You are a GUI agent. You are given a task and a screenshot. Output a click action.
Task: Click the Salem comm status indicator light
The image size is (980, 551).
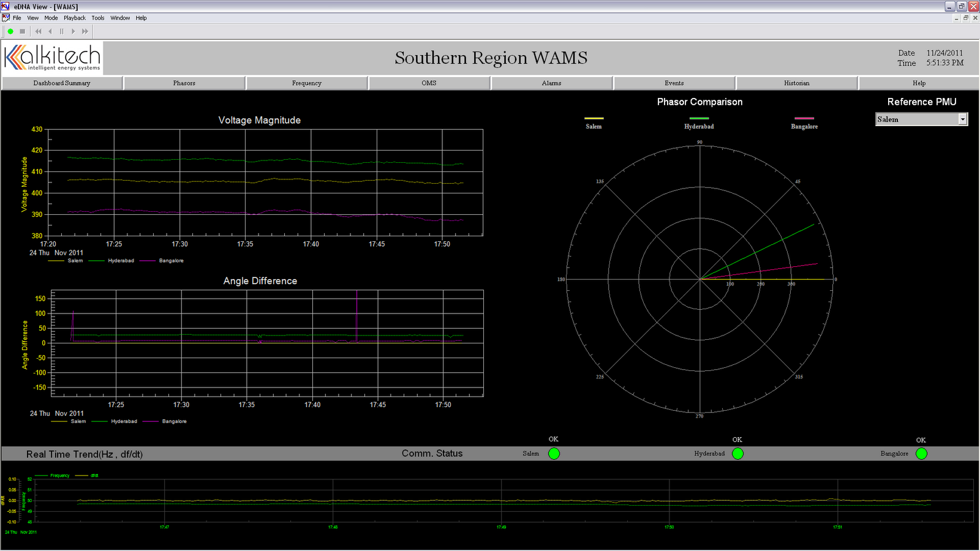coord(553,454)
